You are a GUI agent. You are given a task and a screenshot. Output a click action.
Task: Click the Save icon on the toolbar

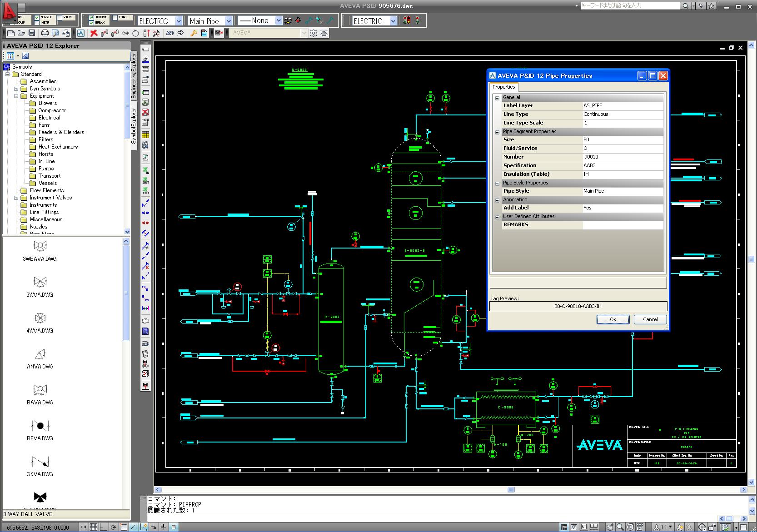(32, 33)
